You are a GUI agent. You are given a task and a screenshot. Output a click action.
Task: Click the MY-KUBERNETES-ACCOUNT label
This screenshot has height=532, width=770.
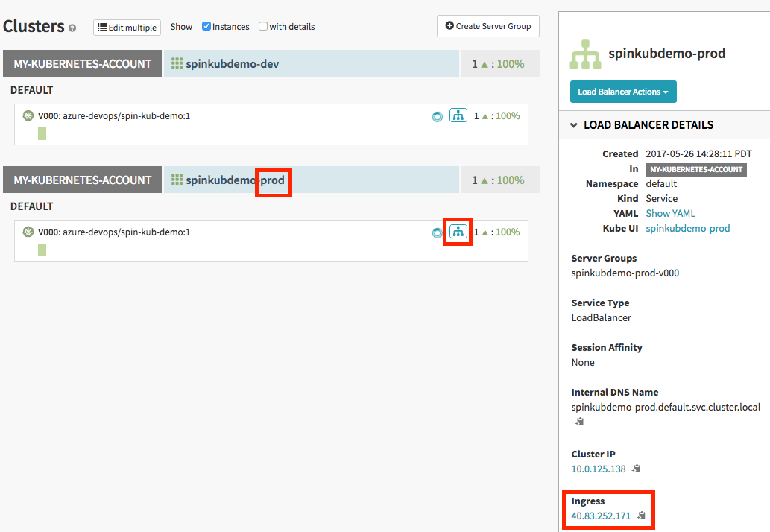click(82, 63)
